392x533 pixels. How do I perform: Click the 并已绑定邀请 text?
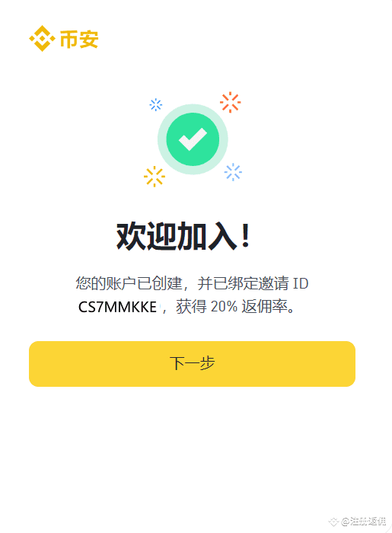[244, 283]
